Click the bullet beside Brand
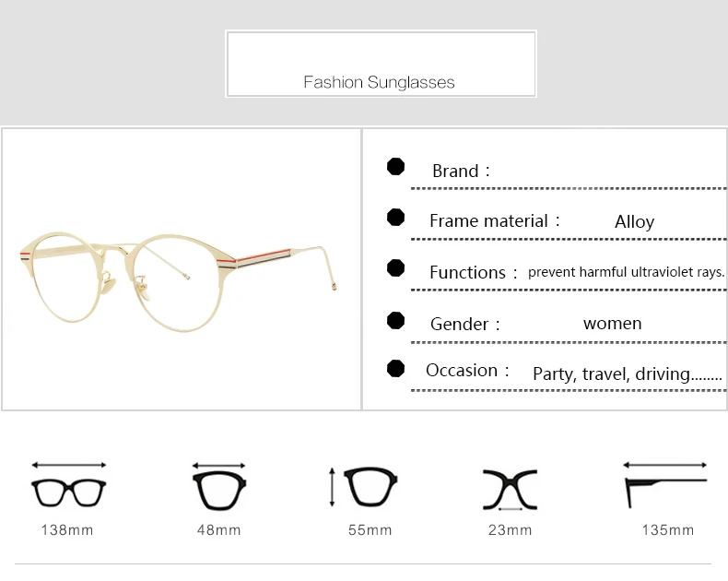This screenshot has height=581, width=728. [395, 167]
